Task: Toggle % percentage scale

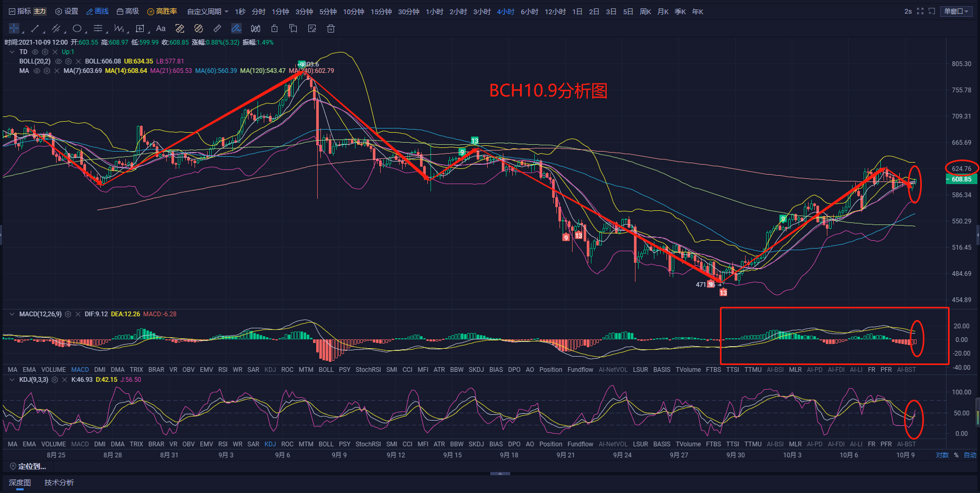Action: pyautogui.click(x=956, y=455)
